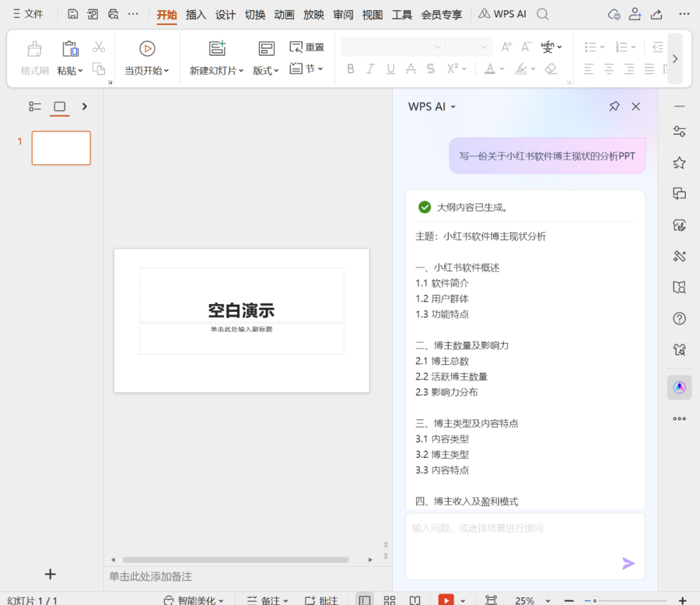
Task: Toggle Align Right paragraph
Action: point(629,69)
